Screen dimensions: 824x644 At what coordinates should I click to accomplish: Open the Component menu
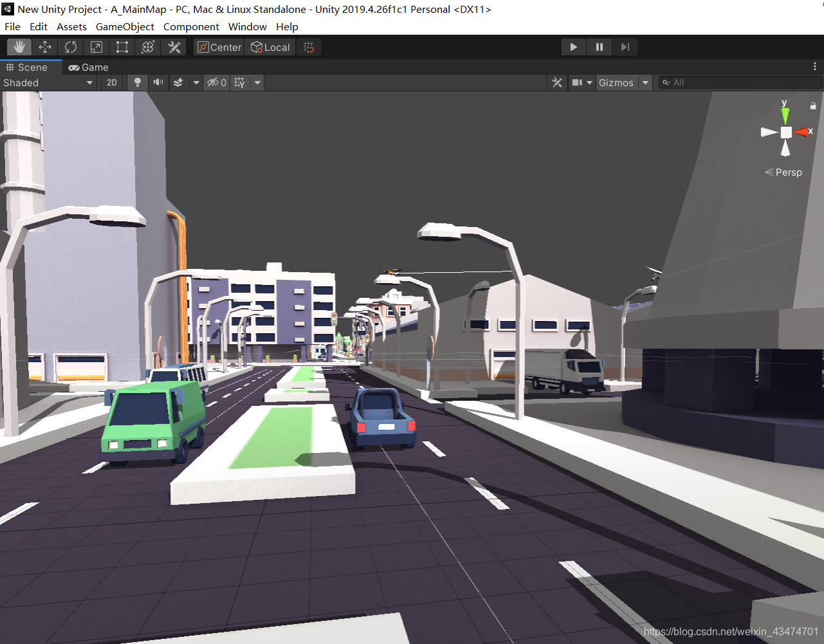click(191, 27)
